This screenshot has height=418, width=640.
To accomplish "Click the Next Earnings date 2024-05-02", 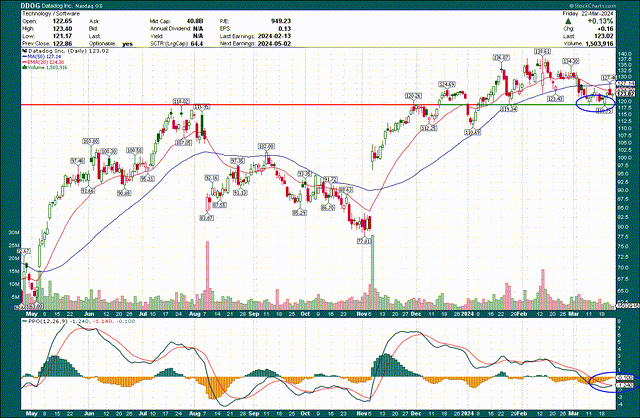I will 274,43.
